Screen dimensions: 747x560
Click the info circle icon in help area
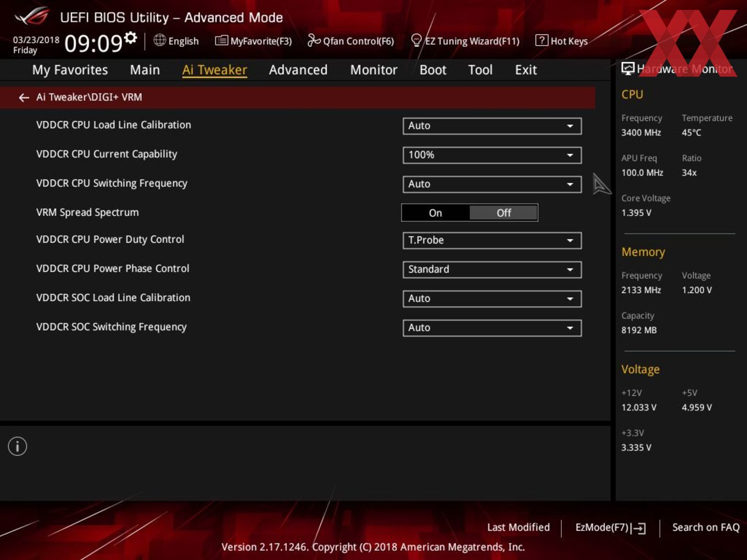coord(18,446)
